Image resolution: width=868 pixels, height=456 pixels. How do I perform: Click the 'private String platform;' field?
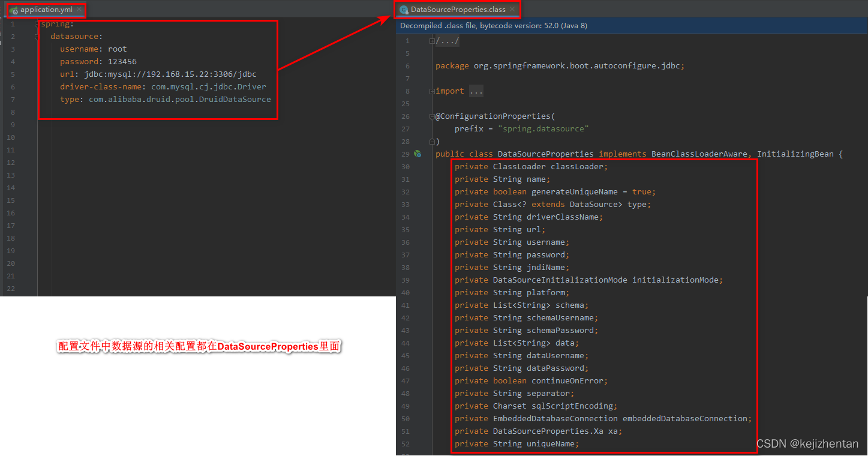point(512,293)
